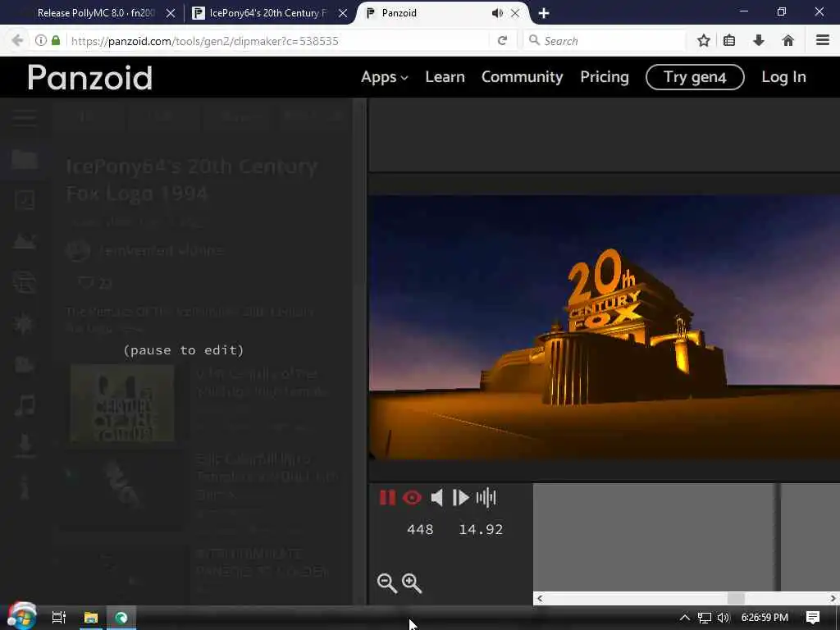Click the Log In link
The width and height of the screenshot is (840, 630).
point(783,77)
